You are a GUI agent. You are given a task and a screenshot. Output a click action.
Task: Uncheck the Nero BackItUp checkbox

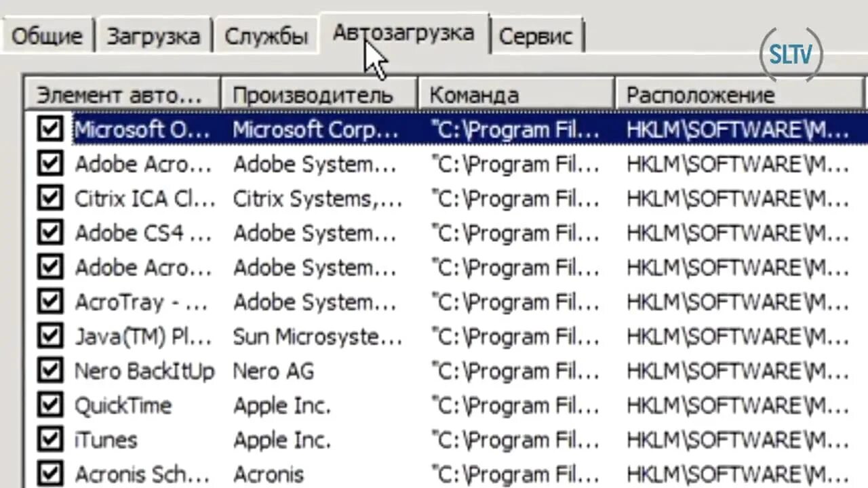[x=50, y=371]
